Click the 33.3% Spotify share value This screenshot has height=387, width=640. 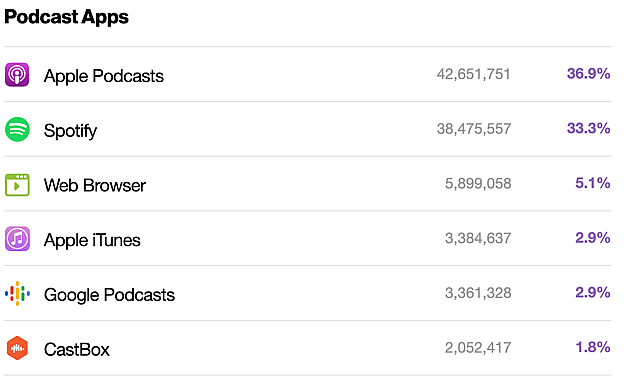(589, 128)
